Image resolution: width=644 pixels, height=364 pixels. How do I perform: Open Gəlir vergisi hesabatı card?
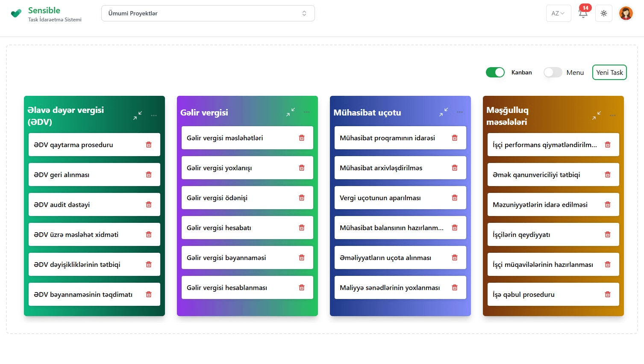click(247, 228)
